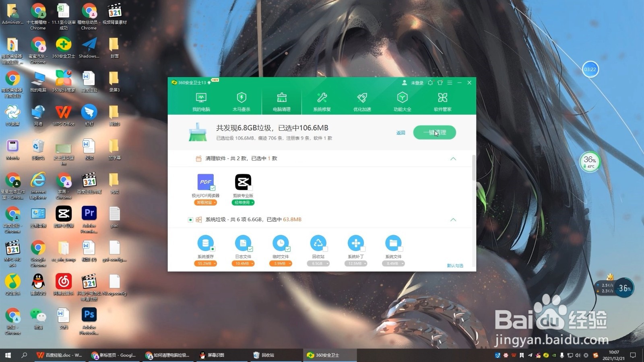Click the 临时文件 temporary files icon

[281, 242]
